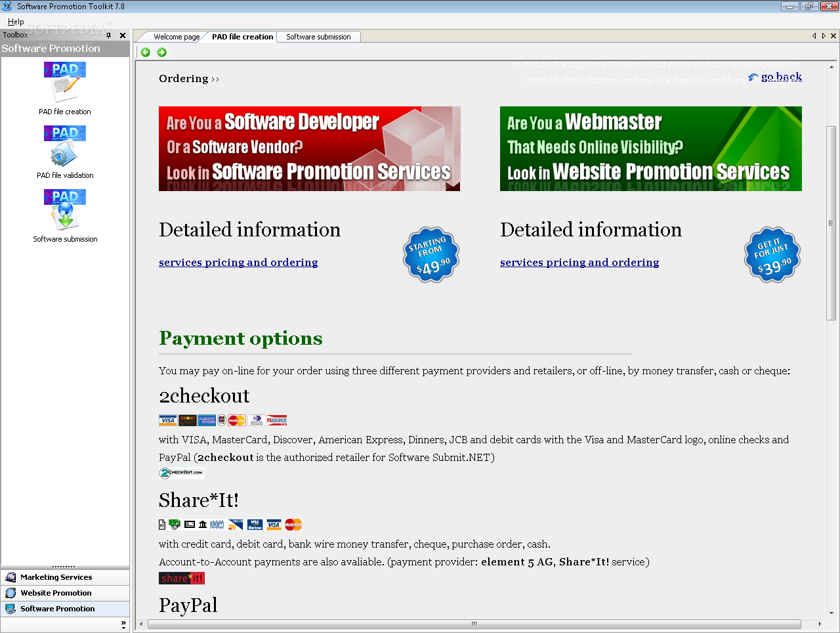Click the Website Promotion globe icon
The image size is (840, 633).
pyautogui.click(x=10, y=593)
